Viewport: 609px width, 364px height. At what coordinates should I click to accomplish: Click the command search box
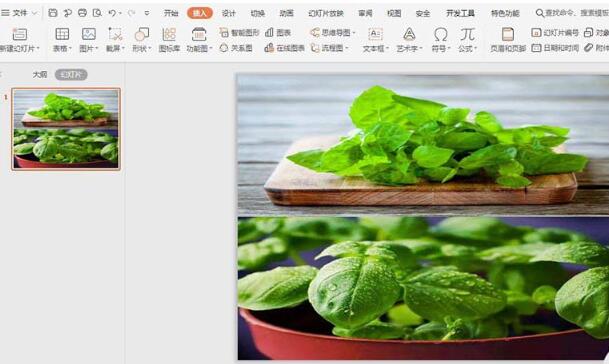[x=572, y=13]
